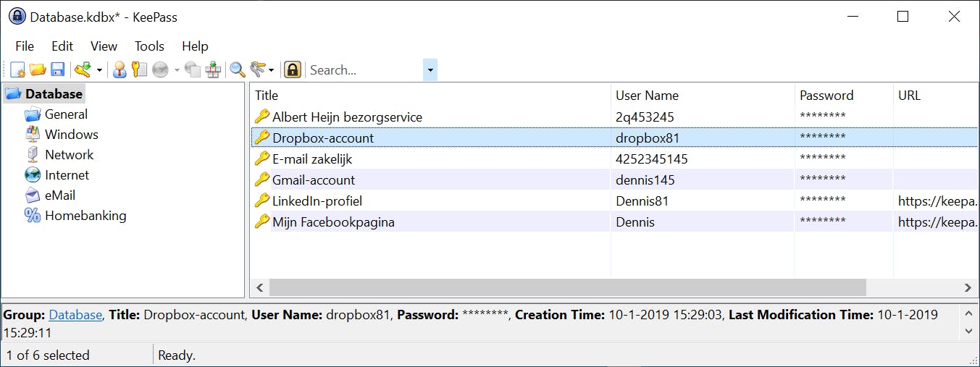This screenshot has height=367, width=980.
Task: Click into the Search input field
Action: coord(362,70)
